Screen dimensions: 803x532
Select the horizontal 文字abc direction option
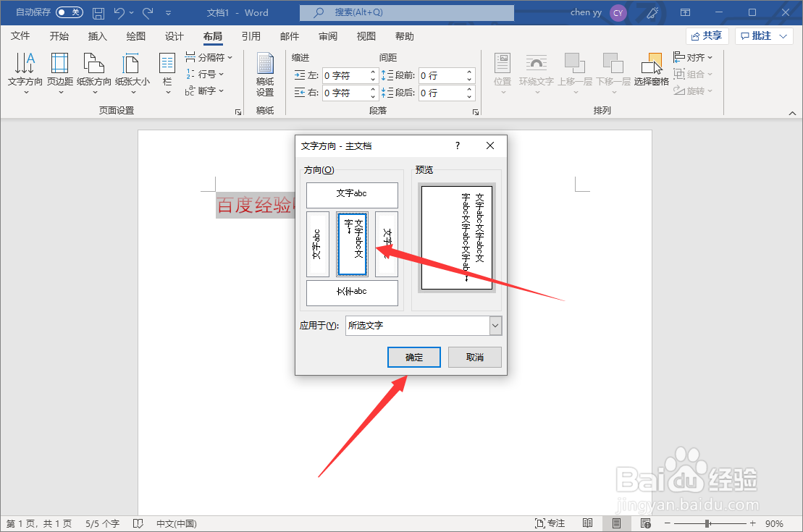[x=353, y=195]
